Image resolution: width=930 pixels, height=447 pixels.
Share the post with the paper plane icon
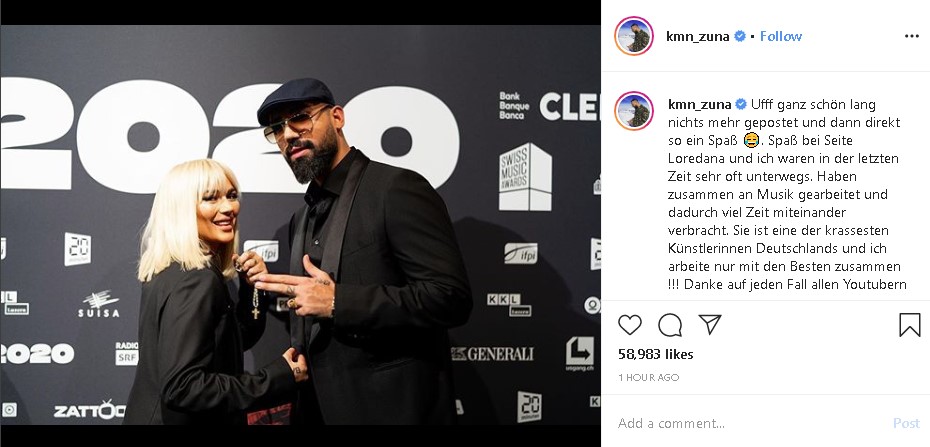coord(710,325)
